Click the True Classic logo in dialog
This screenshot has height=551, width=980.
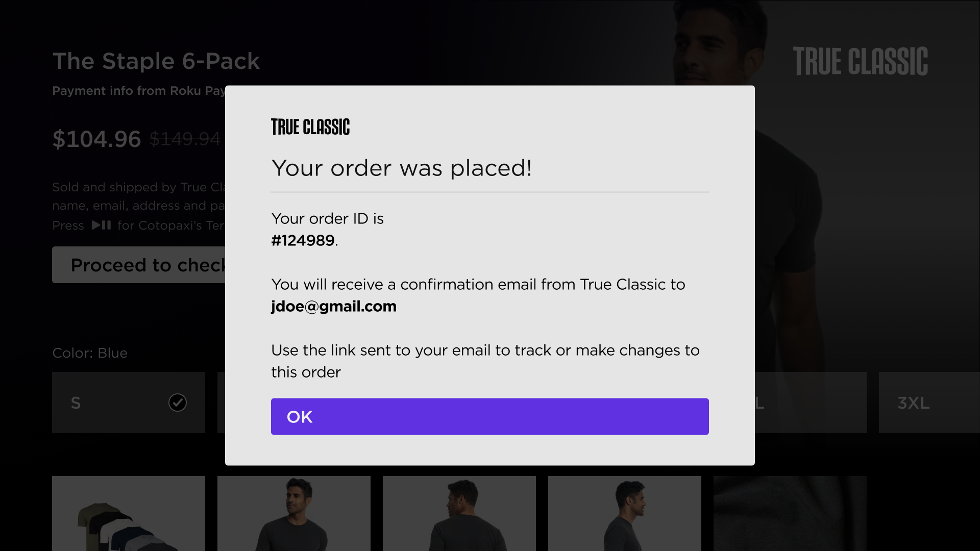point(310,127)
